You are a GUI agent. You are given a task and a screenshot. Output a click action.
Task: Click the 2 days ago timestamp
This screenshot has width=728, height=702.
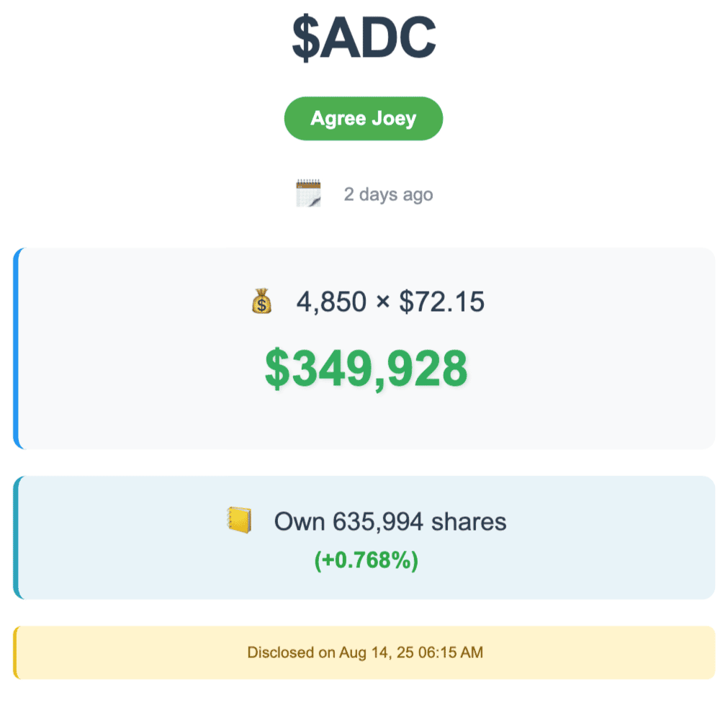click(x=388, y=194)
